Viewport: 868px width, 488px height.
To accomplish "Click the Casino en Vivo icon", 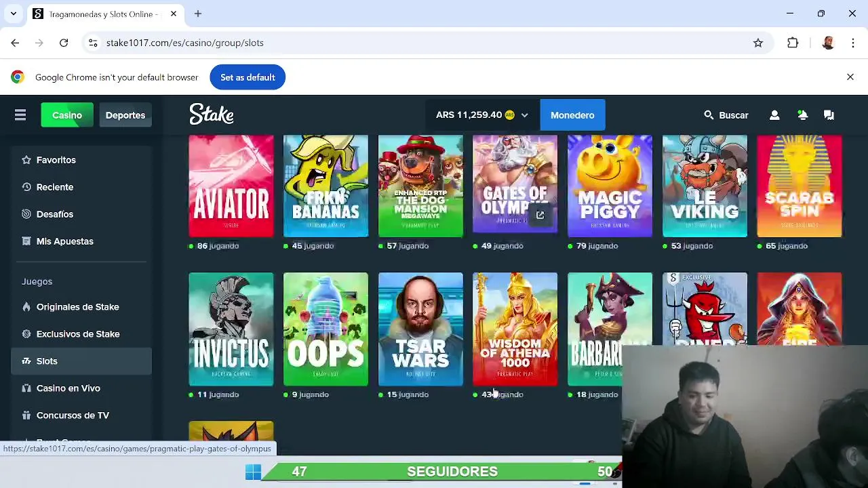I will 26,388.
